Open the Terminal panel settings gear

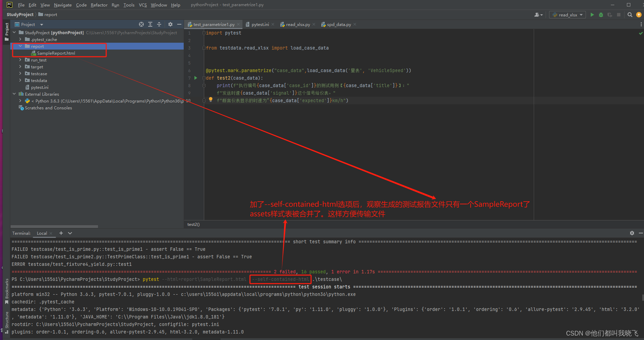[632, 233]
